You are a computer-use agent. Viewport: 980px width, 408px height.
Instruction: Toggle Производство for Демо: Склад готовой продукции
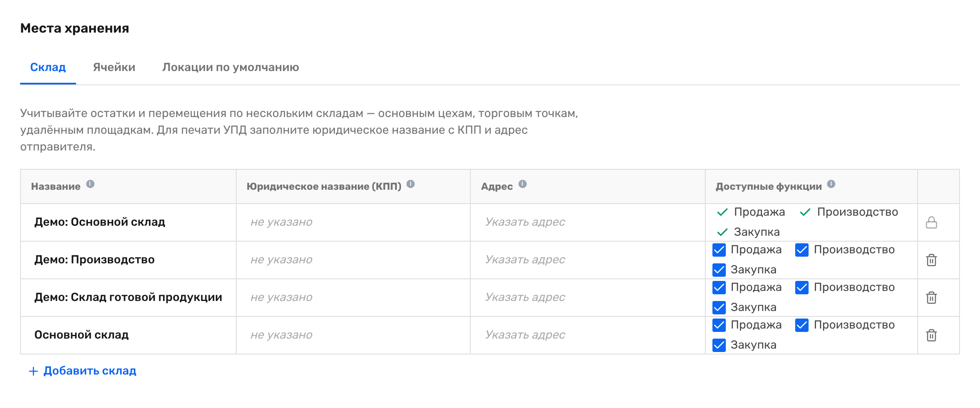tap(802, 288)
